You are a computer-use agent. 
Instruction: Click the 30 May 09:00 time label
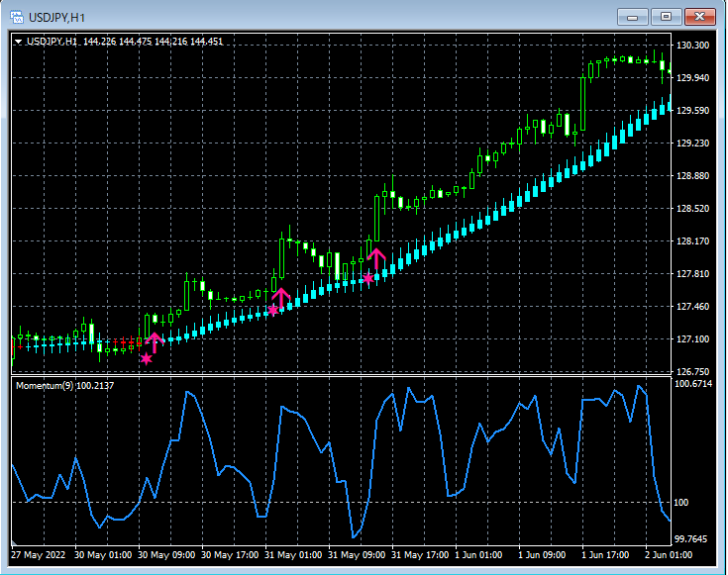point(166,555)
